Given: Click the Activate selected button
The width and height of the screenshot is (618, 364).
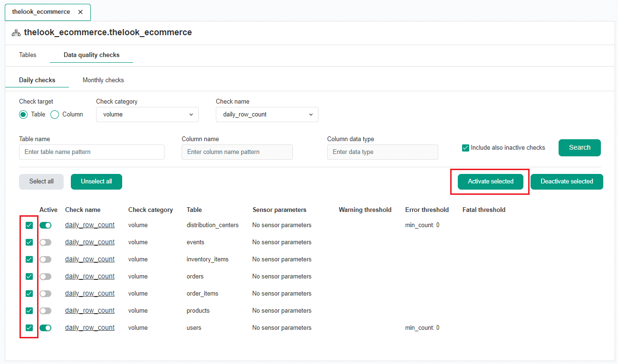Looking at the screenshot, I should pos(491,182).
